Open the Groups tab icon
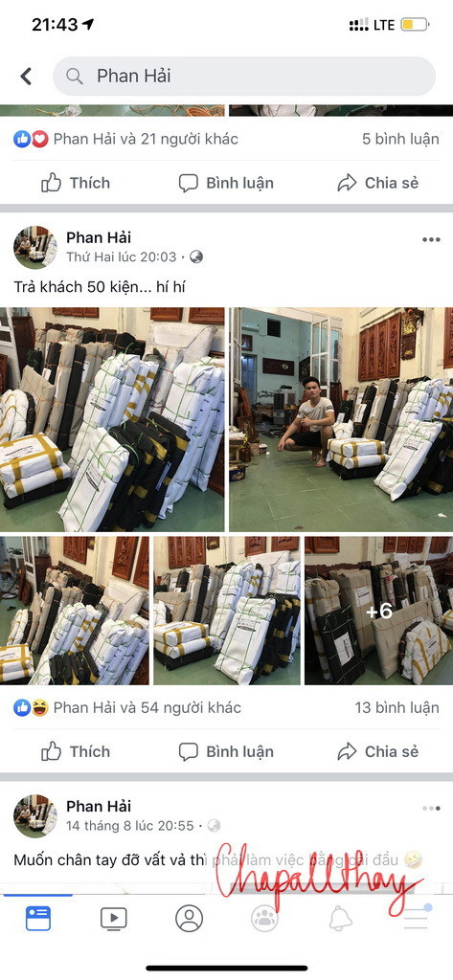 pyautogui.click(x=264, y=918)
